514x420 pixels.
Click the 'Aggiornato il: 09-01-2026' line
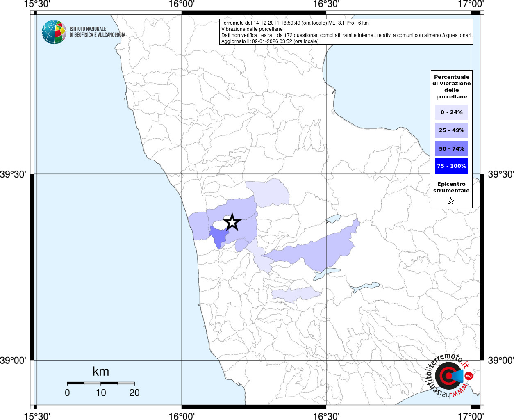coord(270,41)
